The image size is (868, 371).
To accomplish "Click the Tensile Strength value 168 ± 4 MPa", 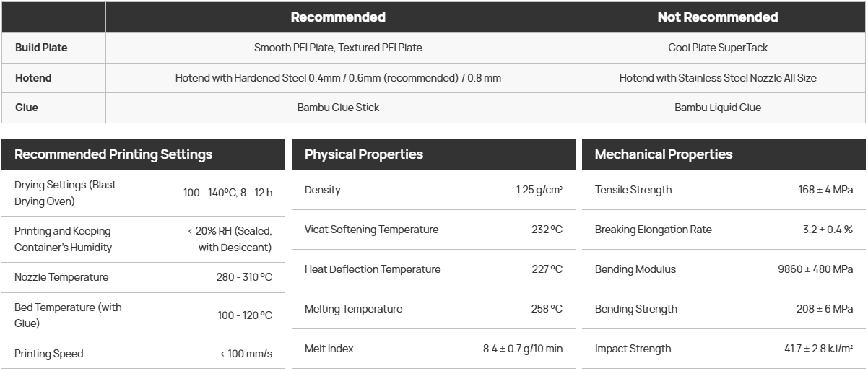I will [x=825, y=190].
